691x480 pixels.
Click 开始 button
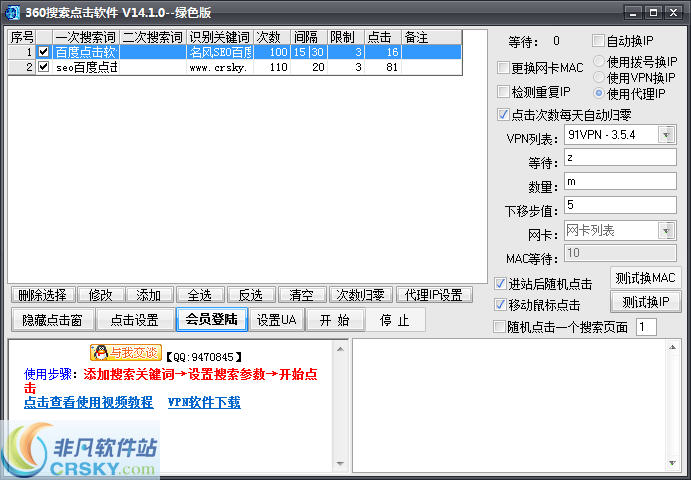(x=335, y=320)
